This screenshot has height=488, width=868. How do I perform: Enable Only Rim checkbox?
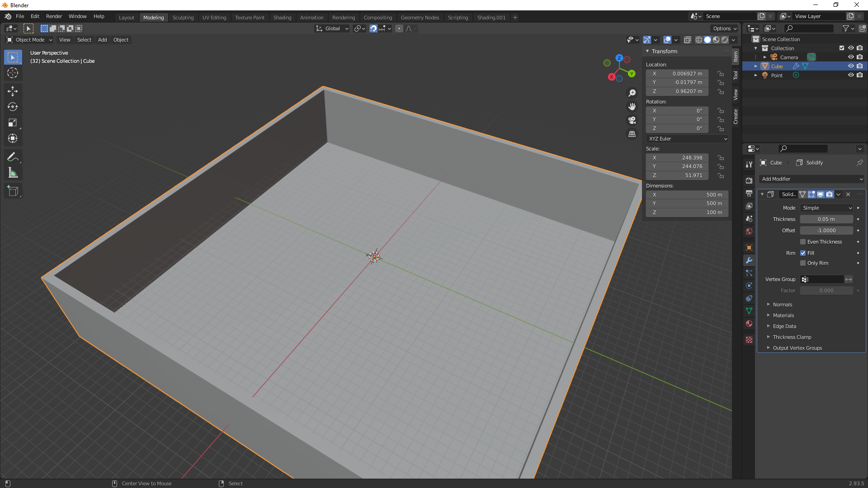pos(803,263)
